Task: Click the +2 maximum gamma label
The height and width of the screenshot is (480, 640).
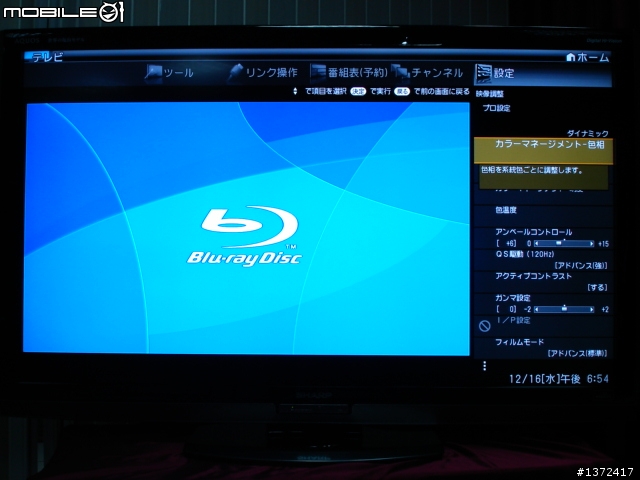Action: [604, 309]
